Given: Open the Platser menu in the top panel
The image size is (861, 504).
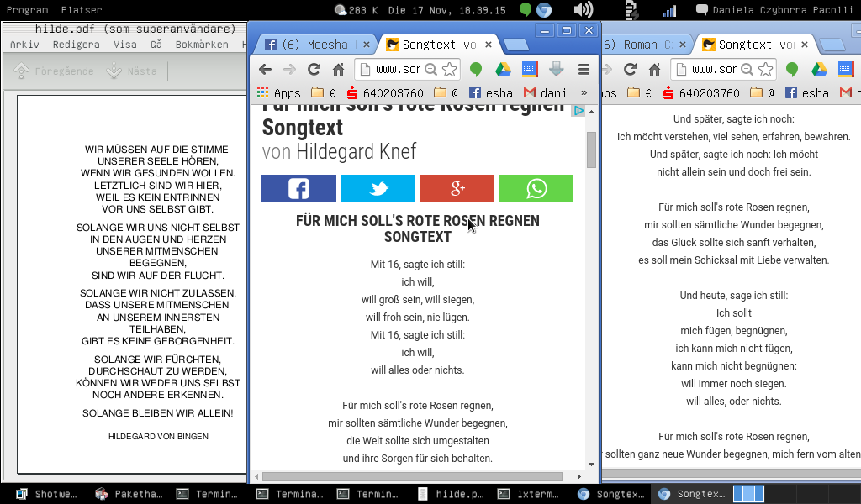Looking at the screenshot, I should (x=82, y=10).
